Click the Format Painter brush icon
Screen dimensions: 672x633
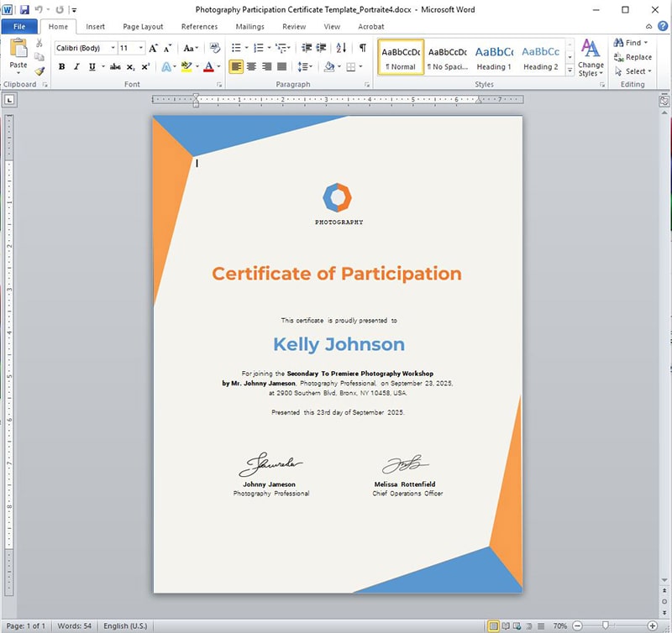[39, 71]
